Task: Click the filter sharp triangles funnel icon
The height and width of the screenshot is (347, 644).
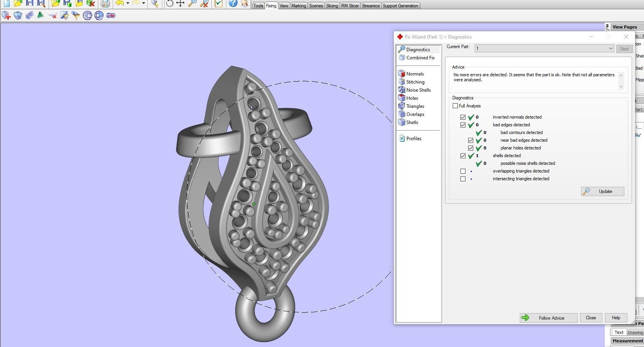Action: tap(64, 15)
